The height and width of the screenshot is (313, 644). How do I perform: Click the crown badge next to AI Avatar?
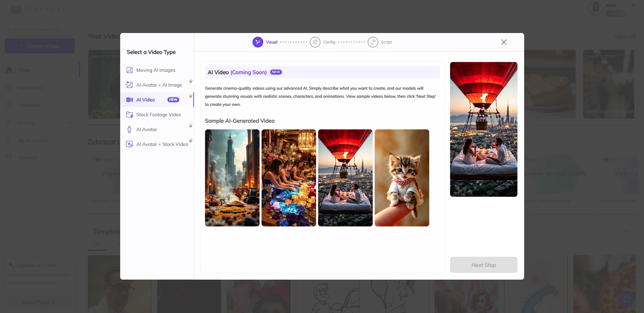[x=191, y=126]
